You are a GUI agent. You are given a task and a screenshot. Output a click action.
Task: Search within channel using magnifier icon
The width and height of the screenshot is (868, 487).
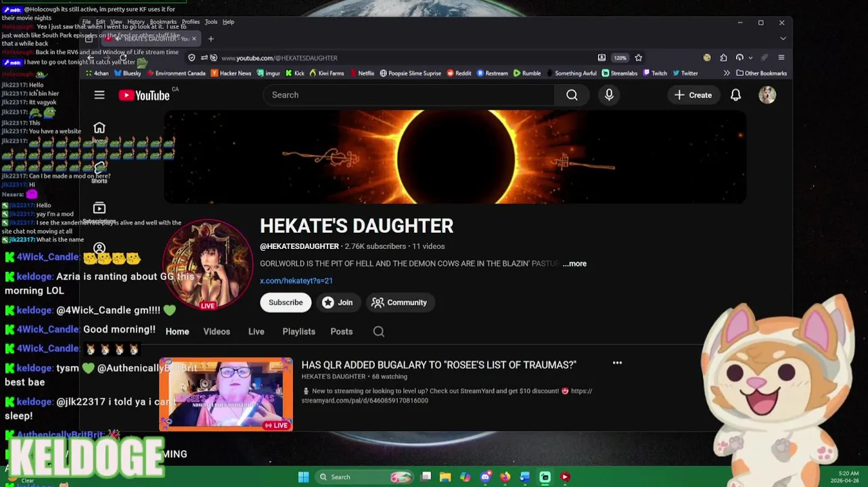pos(379,331)
